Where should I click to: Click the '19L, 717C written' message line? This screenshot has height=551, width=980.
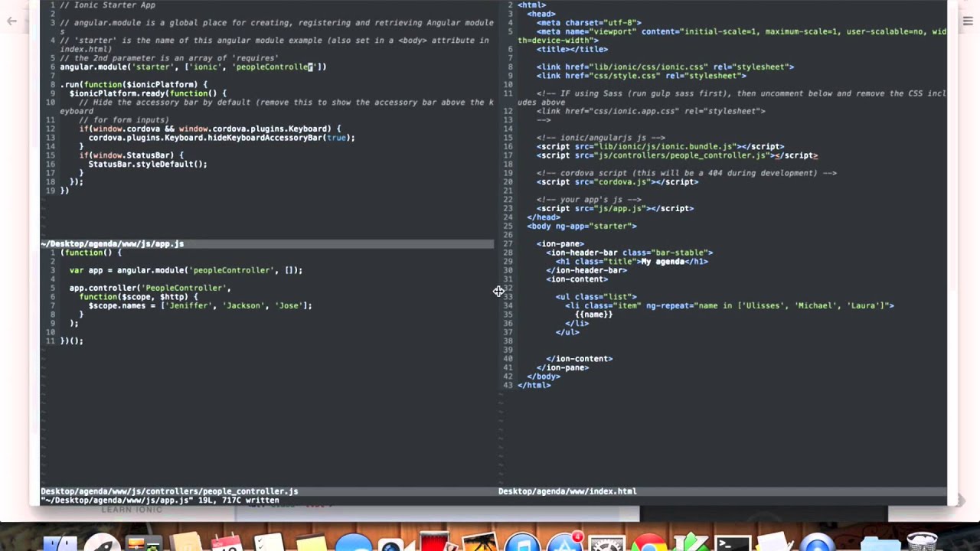pos(160,500)
